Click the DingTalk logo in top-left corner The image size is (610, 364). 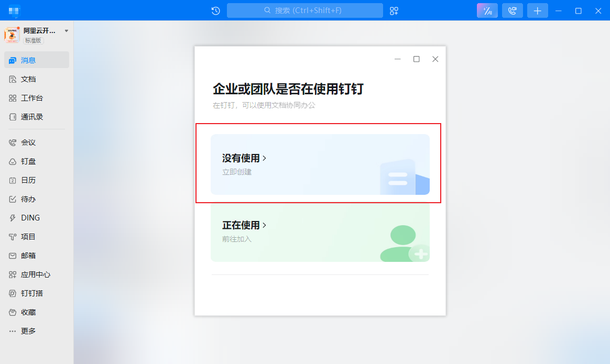pyautogui.click(x=14, y=11)
